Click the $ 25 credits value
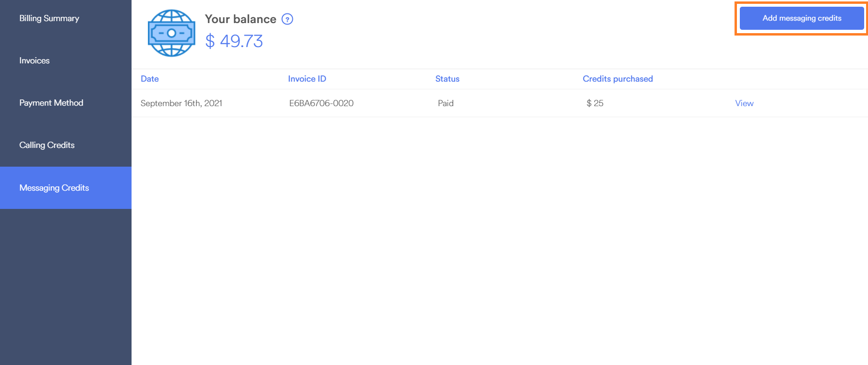This screenshot has width=868, height=365. (595, 103)
